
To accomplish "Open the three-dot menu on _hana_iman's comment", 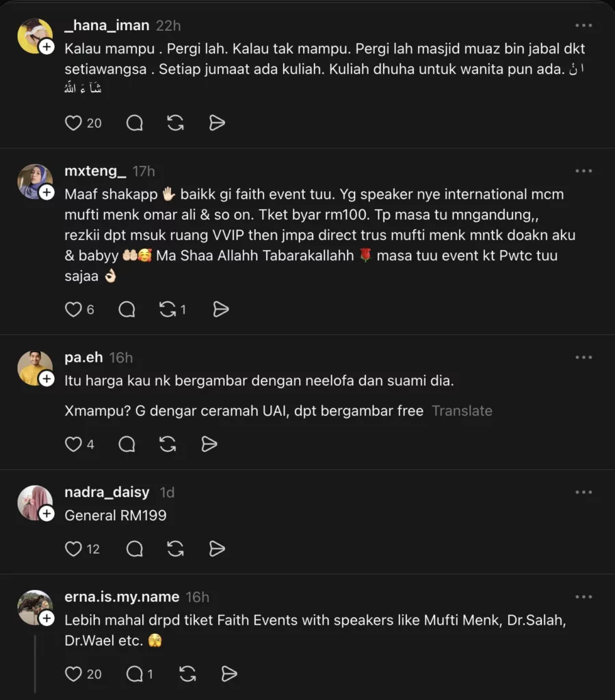I will point(584,25).
